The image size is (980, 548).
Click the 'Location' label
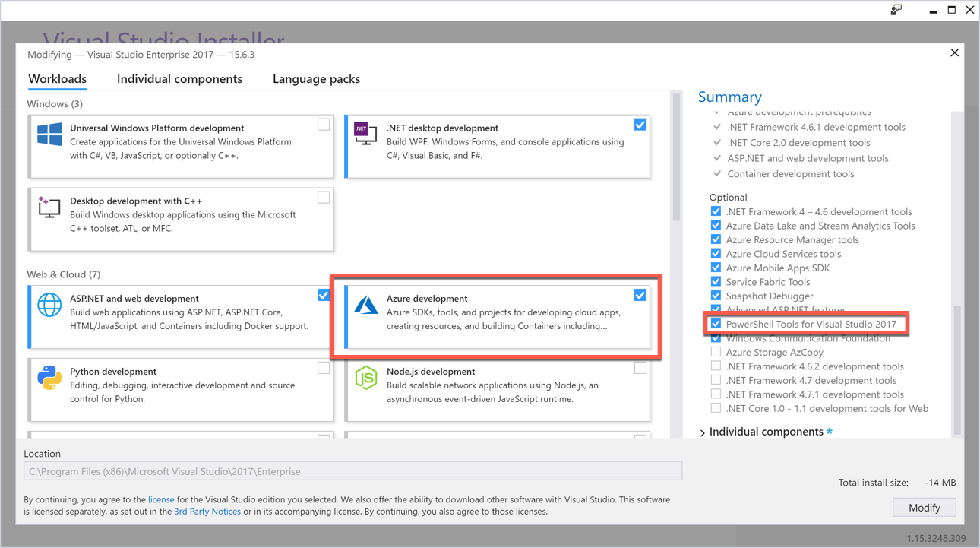43,454
